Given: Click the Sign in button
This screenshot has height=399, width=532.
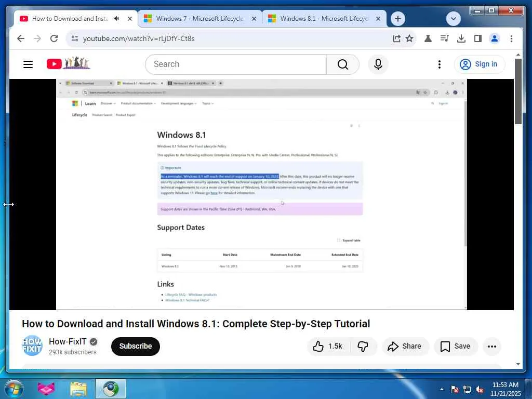Looking at the screenshot, I should [x=480, y=64].
